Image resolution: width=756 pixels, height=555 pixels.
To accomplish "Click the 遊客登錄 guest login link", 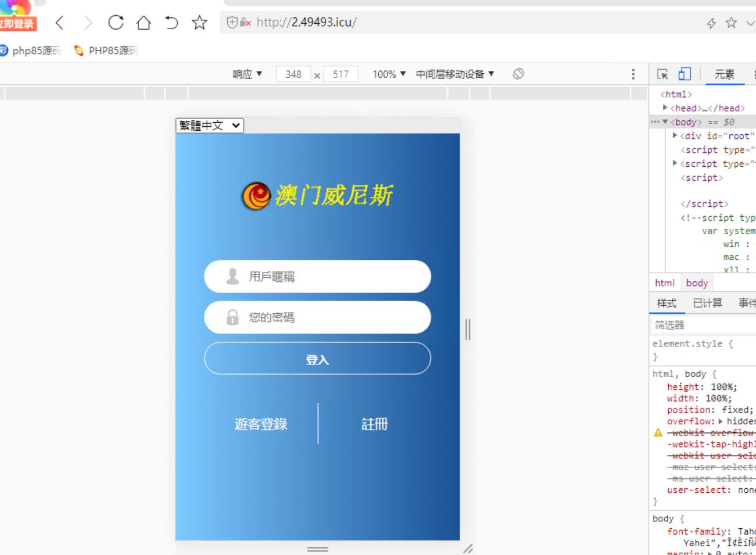I will click(261, 424).
